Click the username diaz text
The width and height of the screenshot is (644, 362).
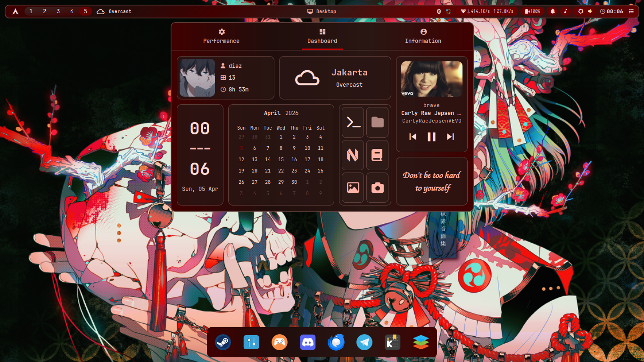235,66
